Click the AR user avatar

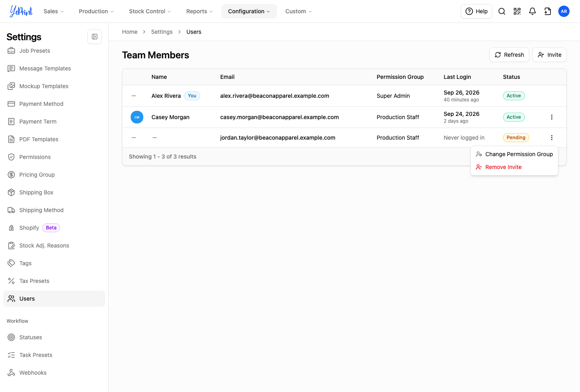564,11
